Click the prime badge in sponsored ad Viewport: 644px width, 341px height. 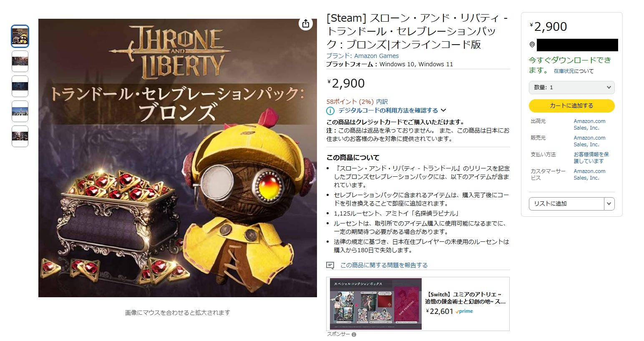pos(464,311)
